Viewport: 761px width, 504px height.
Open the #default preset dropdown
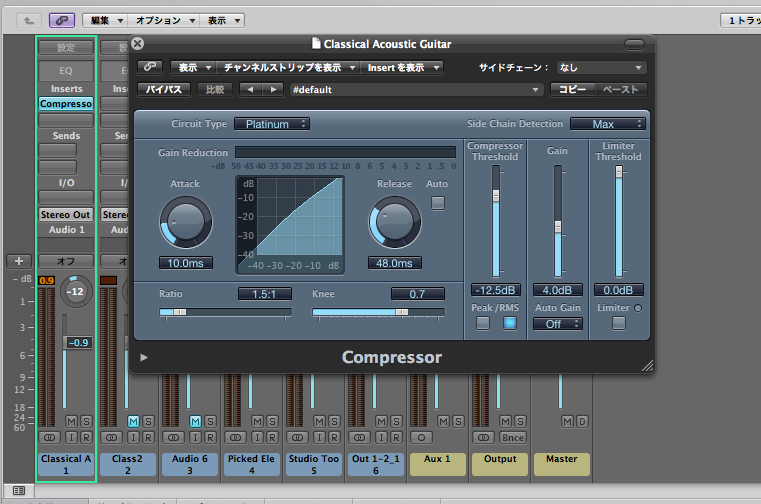[415, 89]
